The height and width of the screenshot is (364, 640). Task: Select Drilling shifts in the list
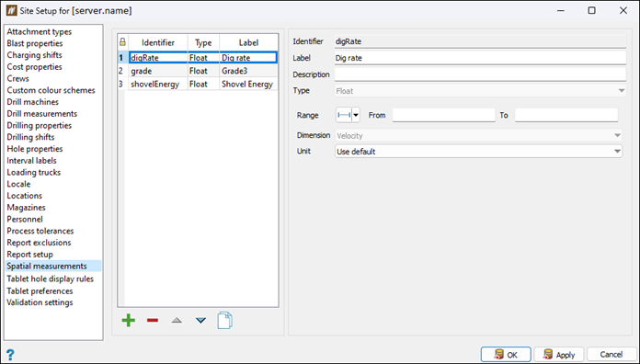click(x=30, y=137)
